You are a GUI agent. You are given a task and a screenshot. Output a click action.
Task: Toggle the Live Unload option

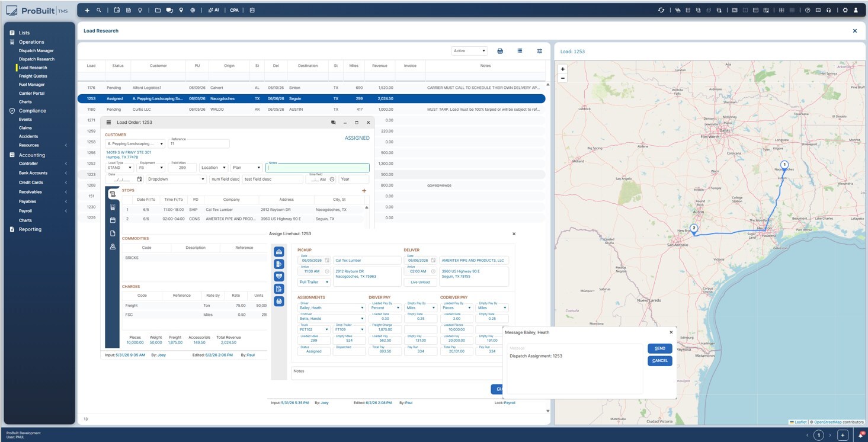point(420,282)
